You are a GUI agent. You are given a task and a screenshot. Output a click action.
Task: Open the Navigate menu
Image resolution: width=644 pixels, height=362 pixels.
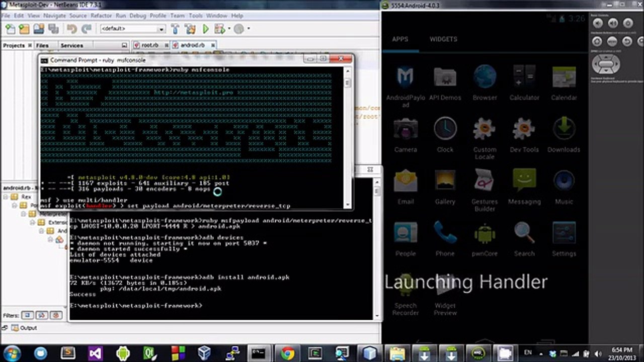pos(54,16)
